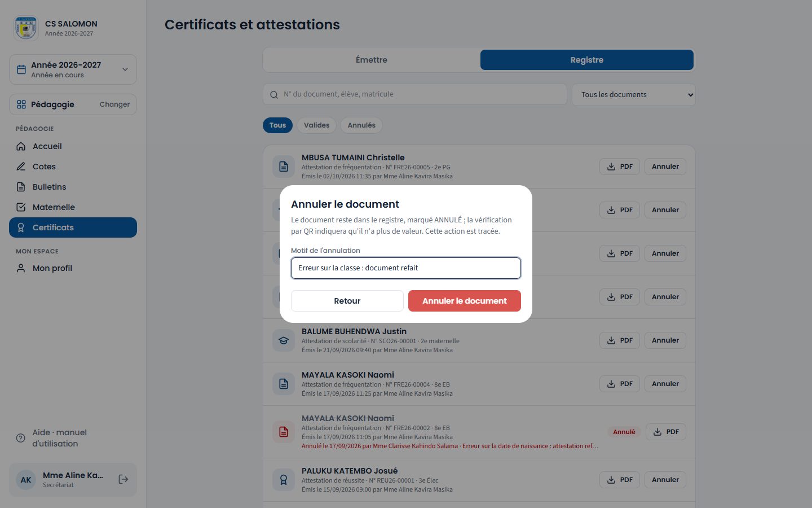
Task: Click the Motif de l'annulation text field
Action: click(406, 268)
